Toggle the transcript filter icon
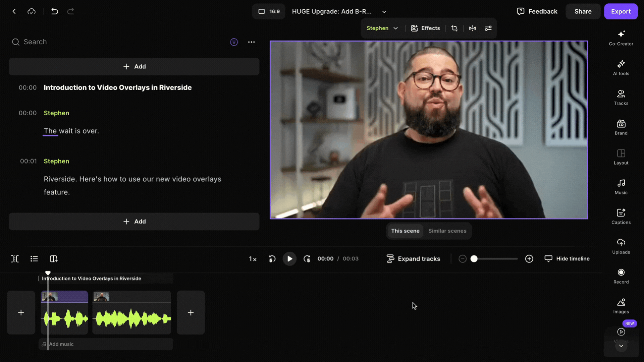This screenshot has width=644, height=362. click(234, 42)
